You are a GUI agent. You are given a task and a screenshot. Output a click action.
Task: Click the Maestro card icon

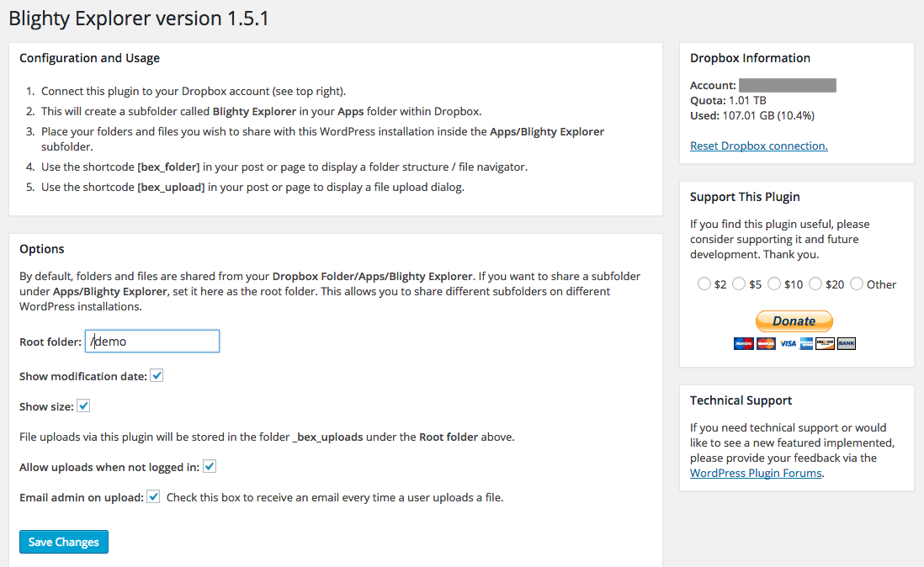(x=744, y=343)
